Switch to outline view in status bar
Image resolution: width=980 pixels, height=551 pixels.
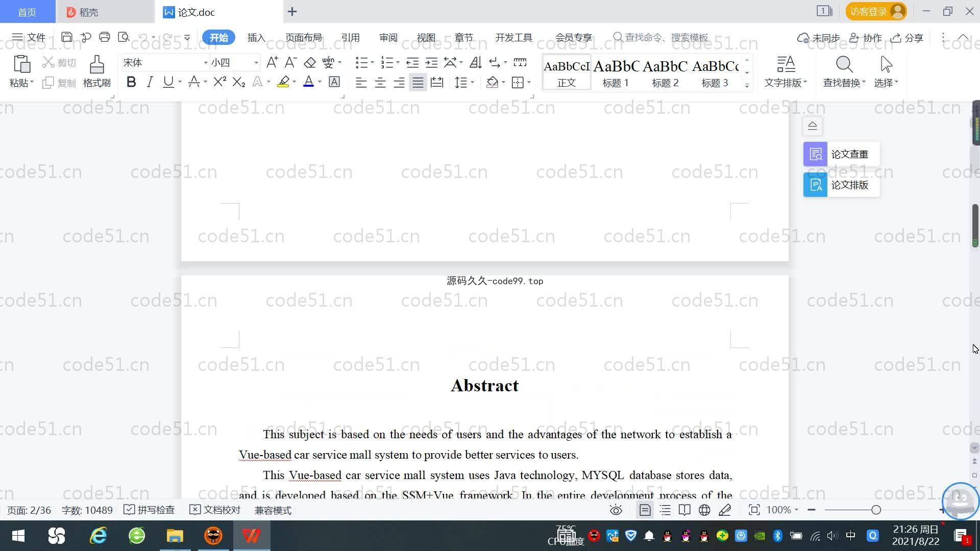pos(665,510)
